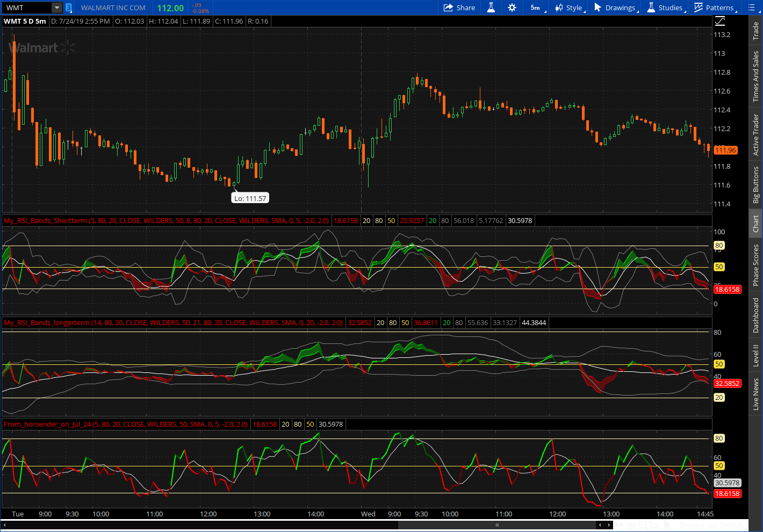The height and width of the screenshot is (532, 763).
Task: Open the 5m timeframe dropdown
Action: click(536, 8)
